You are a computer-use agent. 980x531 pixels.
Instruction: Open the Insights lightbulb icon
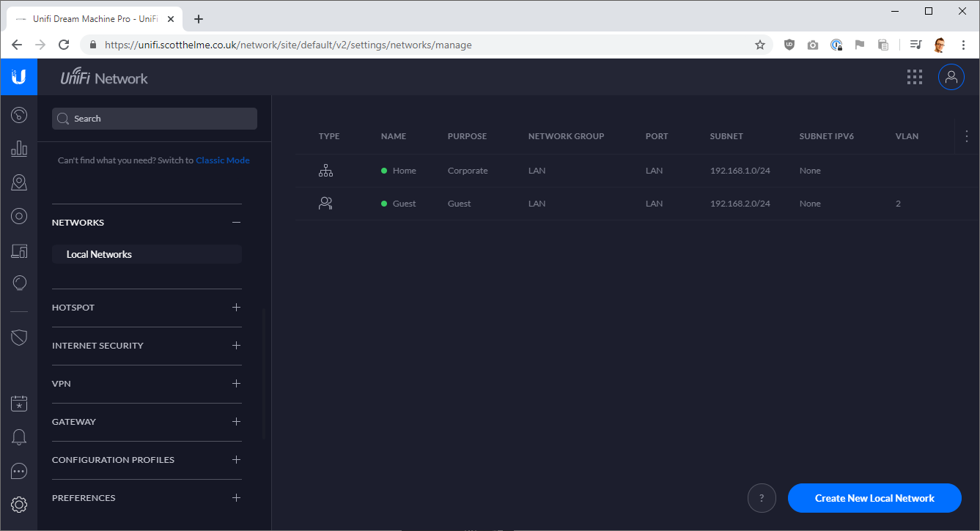pos(19,283)
